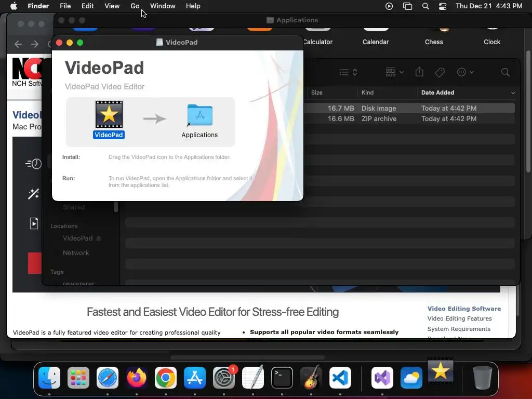
Task: Click the video file icon on webpage banner
Action: click(x=34, y=223)
